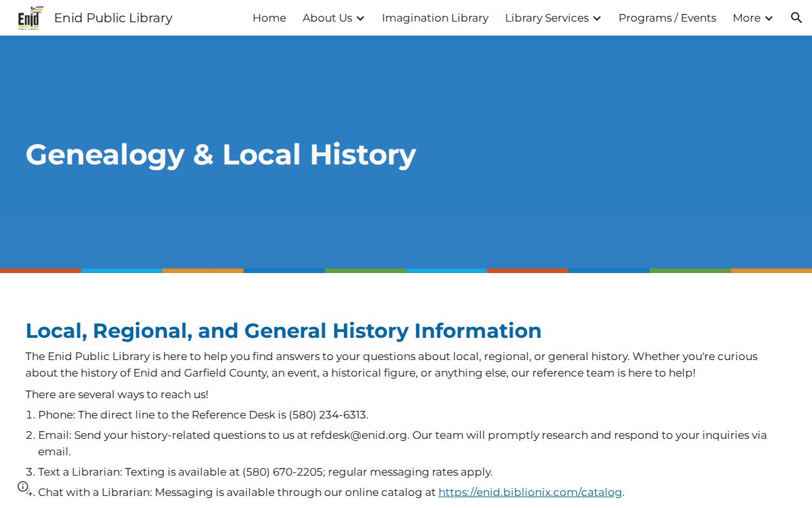Open the Imagination Library page
The image size is (812, 508).
click(x=435, y=18)
